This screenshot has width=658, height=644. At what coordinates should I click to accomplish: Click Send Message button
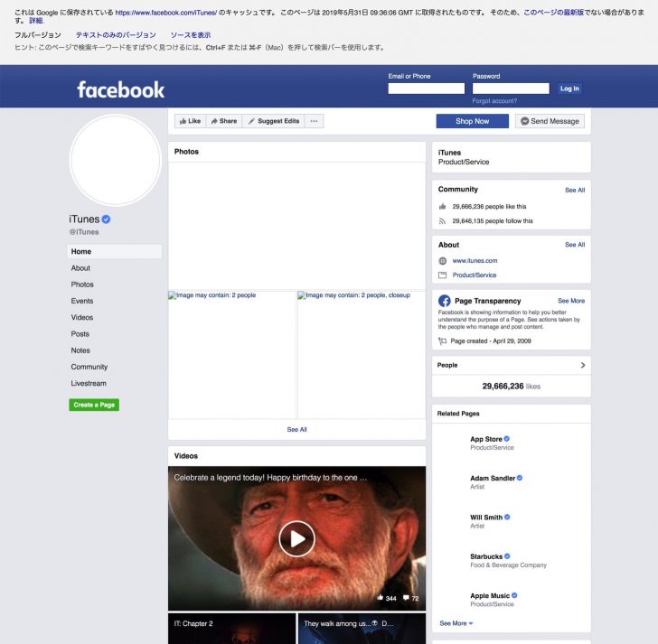click(x=550, y=121)
